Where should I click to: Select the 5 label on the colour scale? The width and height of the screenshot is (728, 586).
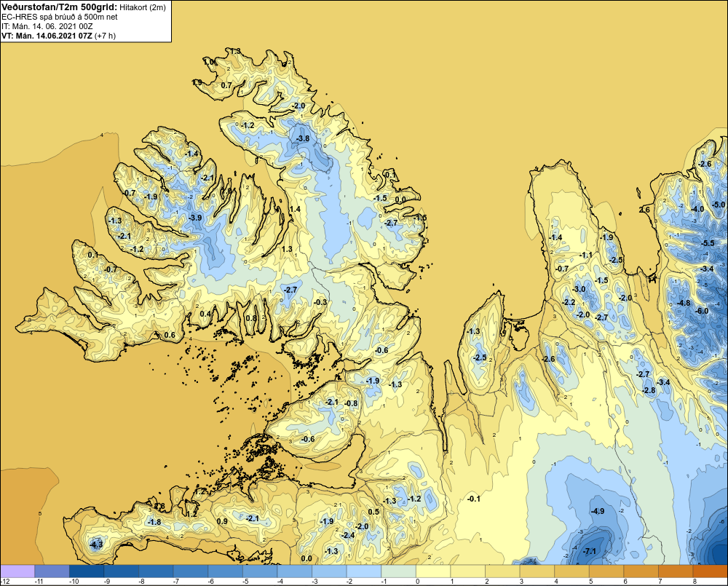590,582
